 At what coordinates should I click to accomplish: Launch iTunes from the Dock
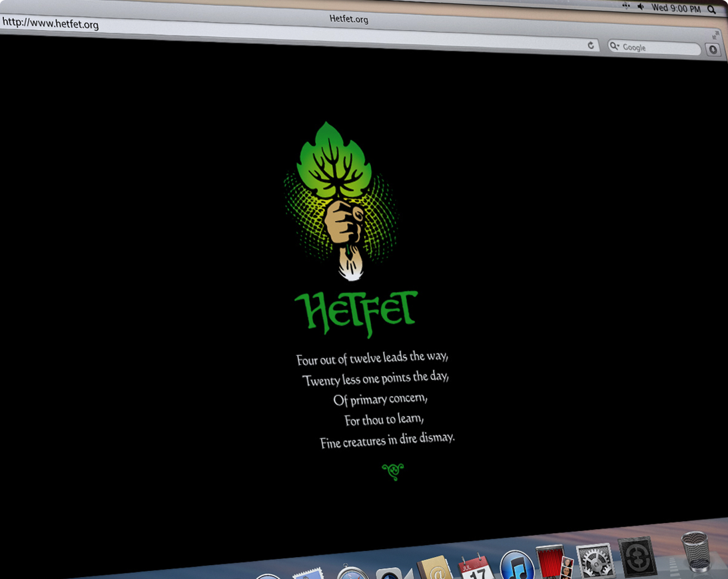(x=518, y=564)
